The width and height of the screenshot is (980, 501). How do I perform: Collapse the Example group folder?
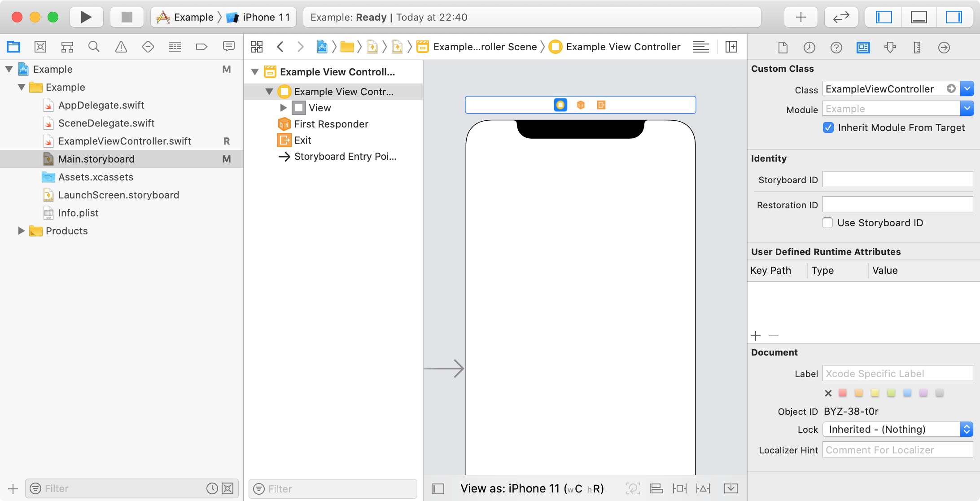(22, 87)
